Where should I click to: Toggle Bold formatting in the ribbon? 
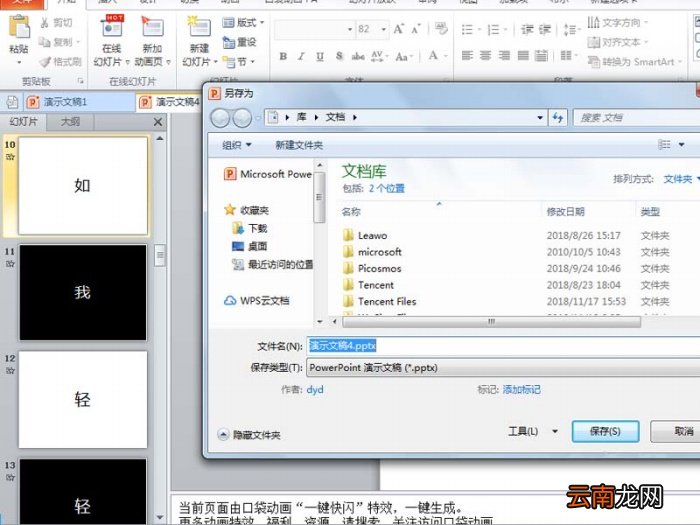coord(283,56)
